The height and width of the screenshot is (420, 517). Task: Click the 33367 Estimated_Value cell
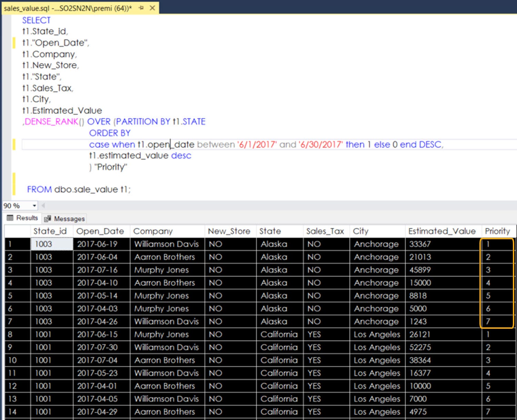(420, 244)
